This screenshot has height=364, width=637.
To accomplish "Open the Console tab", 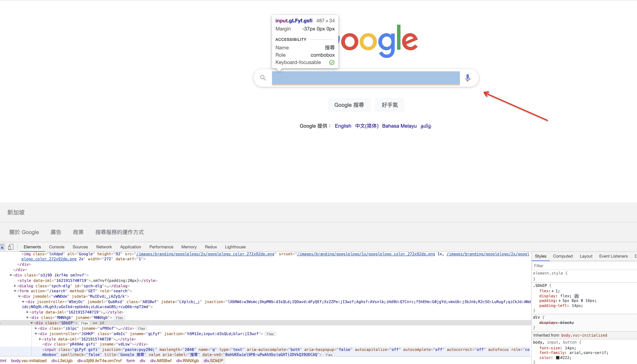I will point(57,247).
